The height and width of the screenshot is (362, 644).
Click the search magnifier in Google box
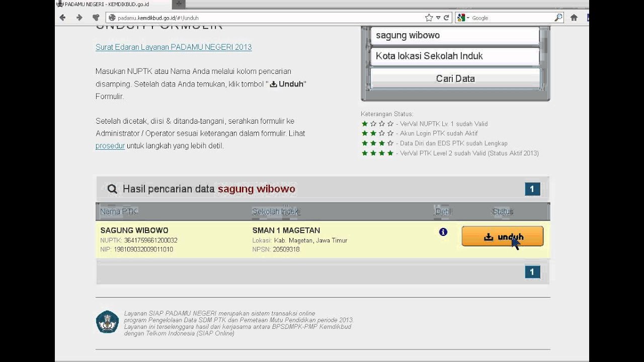click(x=558, y=18)
